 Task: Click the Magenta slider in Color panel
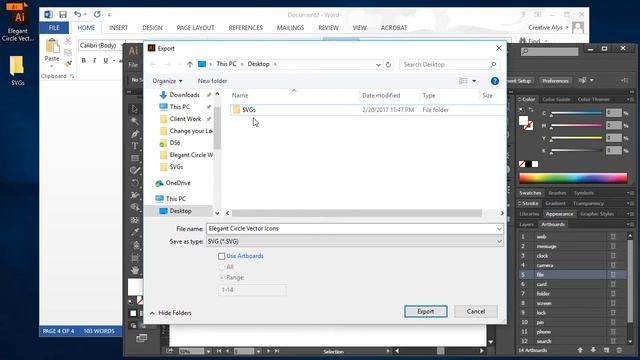point(576,126)
